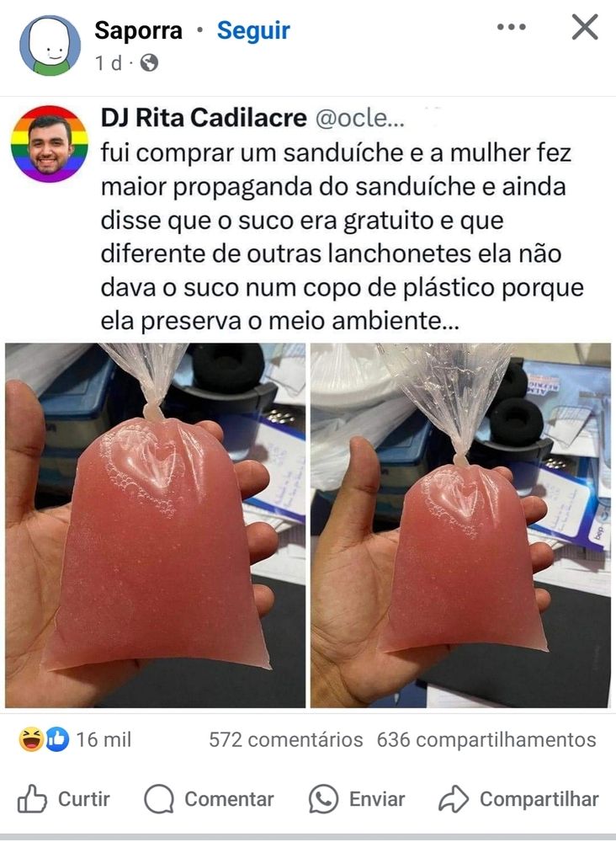Follow Saporra via Seguir link
Viewport: 616px width, 842px height.
pyautogui.click(x=253, y=30)
